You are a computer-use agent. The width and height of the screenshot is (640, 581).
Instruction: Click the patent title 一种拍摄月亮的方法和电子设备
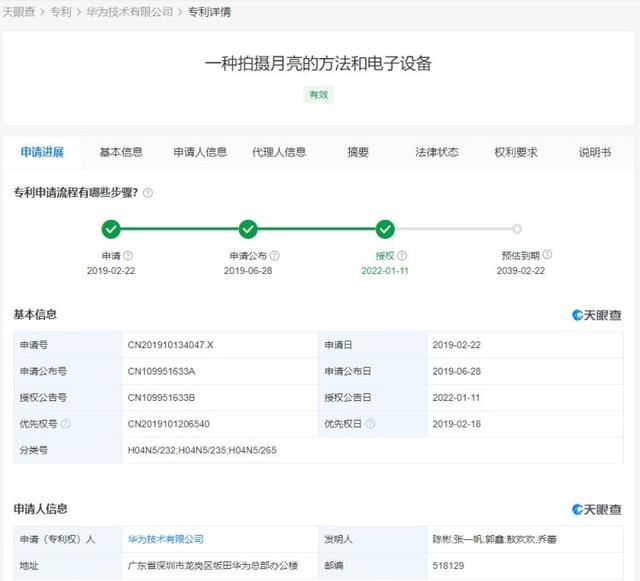click(x=318, y=64)
